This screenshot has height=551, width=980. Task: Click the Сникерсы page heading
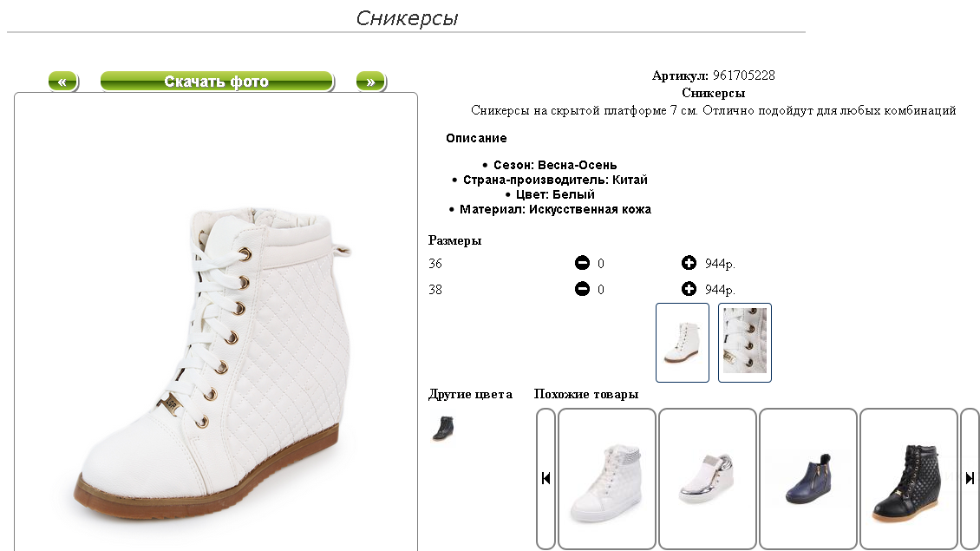click(407, 18)
